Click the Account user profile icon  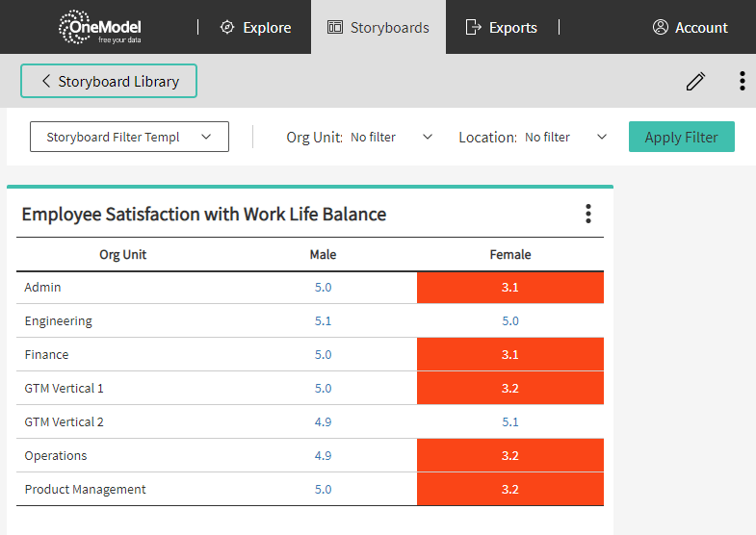(x=661, y=28)
